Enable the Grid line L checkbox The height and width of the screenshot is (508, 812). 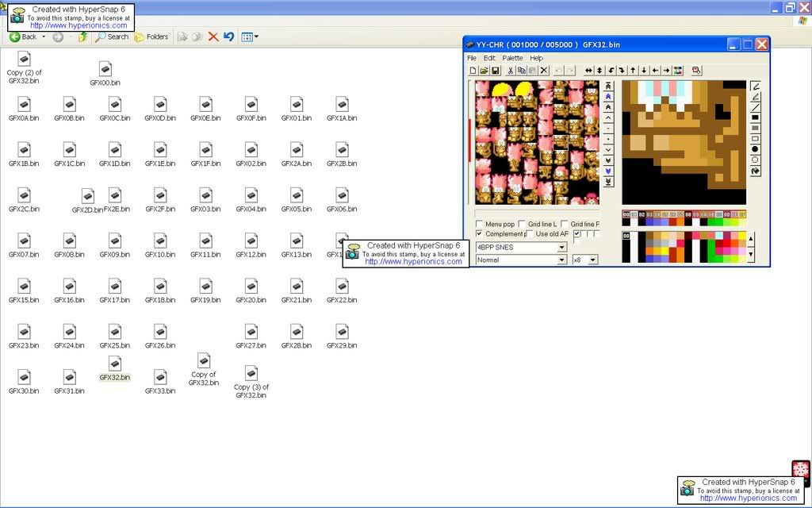point(522,224)
